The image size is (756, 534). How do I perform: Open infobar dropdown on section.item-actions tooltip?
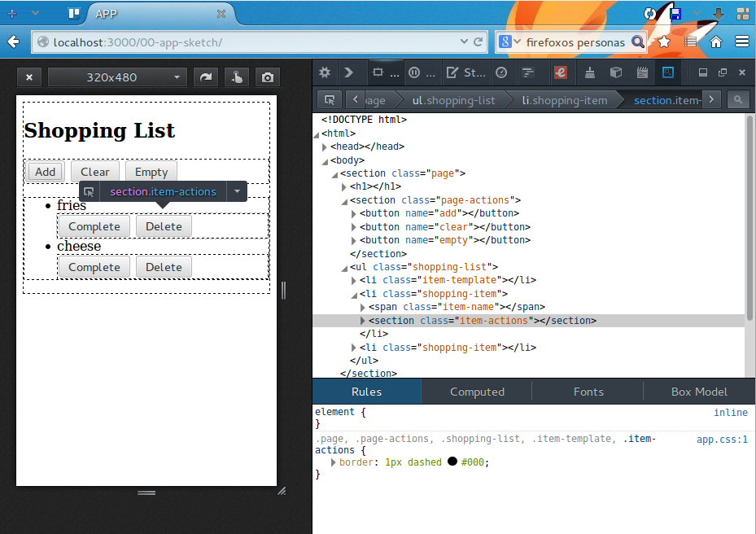tap(237, 191)
